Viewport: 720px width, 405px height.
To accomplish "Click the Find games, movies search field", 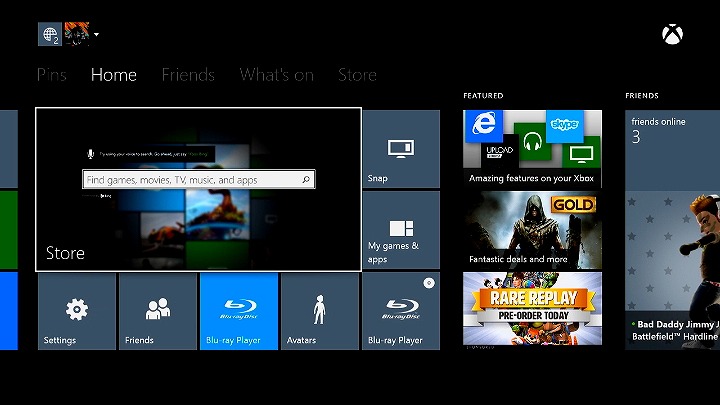I will pos(198,180).
